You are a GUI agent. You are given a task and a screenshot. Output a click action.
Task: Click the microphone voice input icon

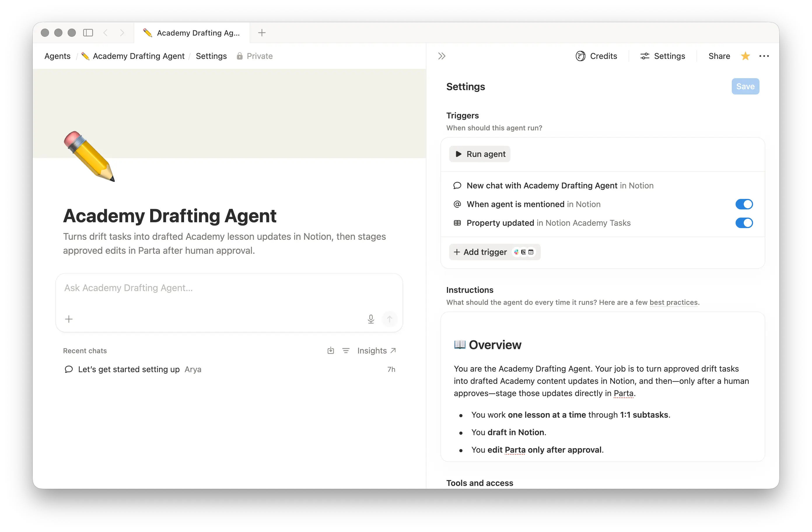tap(371, 319)
